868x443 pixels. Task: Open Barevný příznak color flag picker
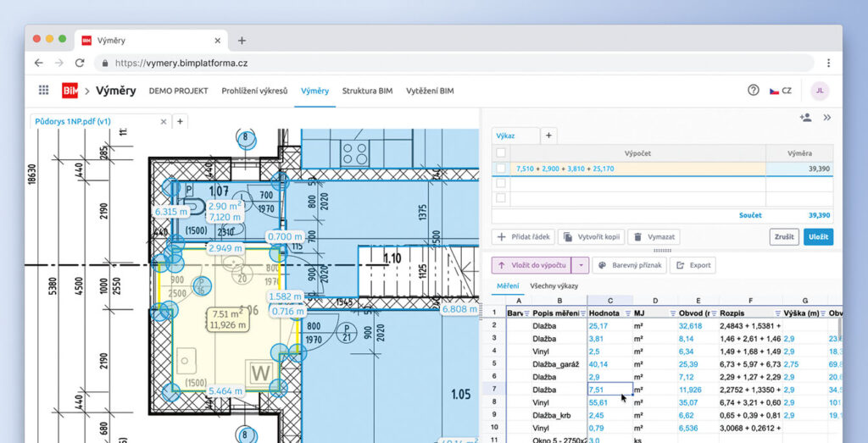click(627, 265)
